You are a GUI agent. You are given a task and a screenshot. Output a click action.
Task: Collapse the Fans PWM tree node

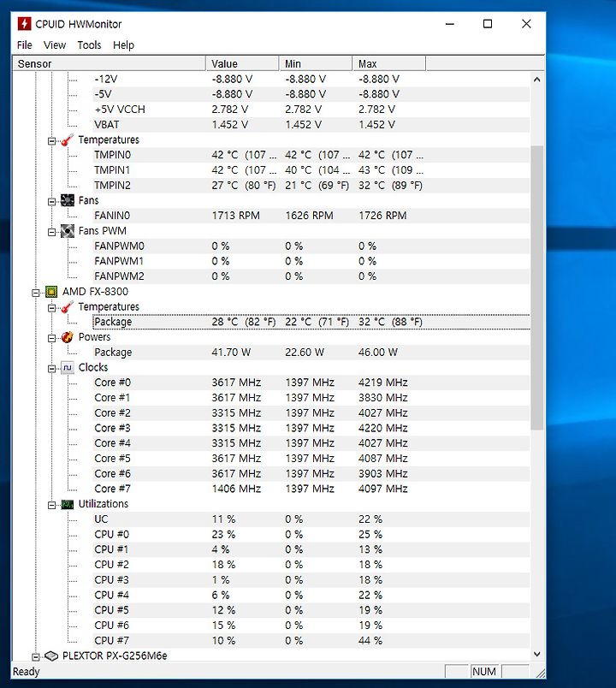pyautogui.click(x=52, y=232)
